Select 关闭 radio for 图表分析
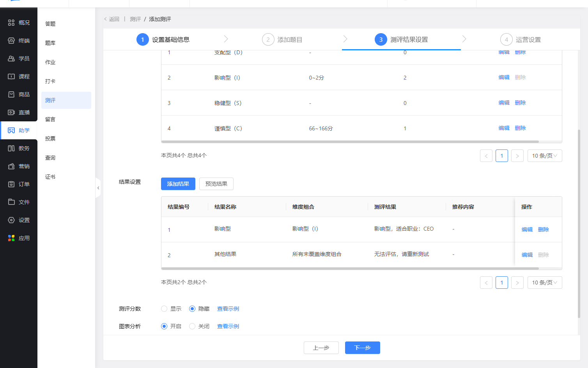The image size is (588, 368). pos(192,326)
